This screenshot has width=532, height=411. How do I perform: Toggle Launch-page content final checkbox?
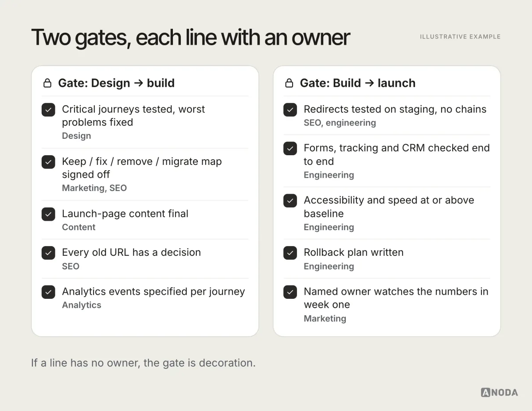48,214
